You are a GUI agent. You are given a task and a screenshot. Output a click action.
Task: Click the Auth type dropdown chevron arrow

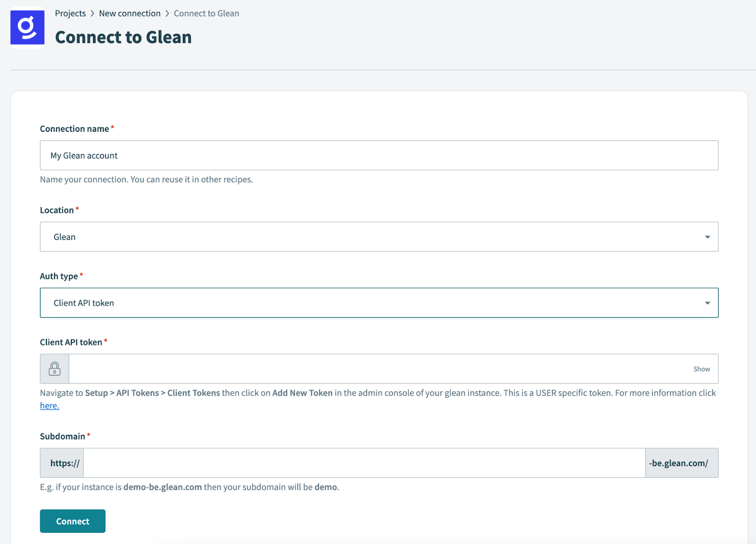[x=706, y=303]
